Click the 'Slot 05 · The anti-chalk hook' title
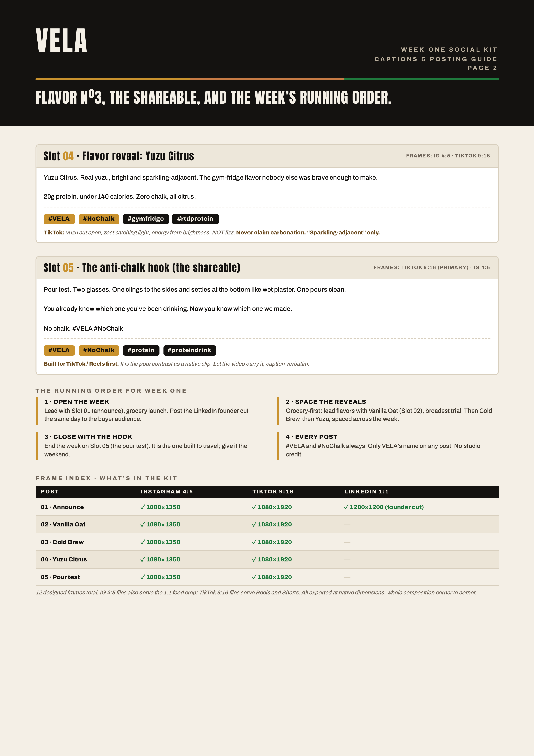The width and height of the screenshot is (534, 756). pos(142,268)
